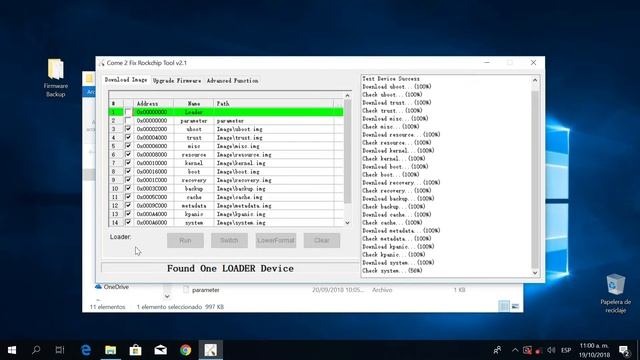The image size is (640, 360).
Task: Open Mail app from taskbar
Action: [x=160, y=350]
